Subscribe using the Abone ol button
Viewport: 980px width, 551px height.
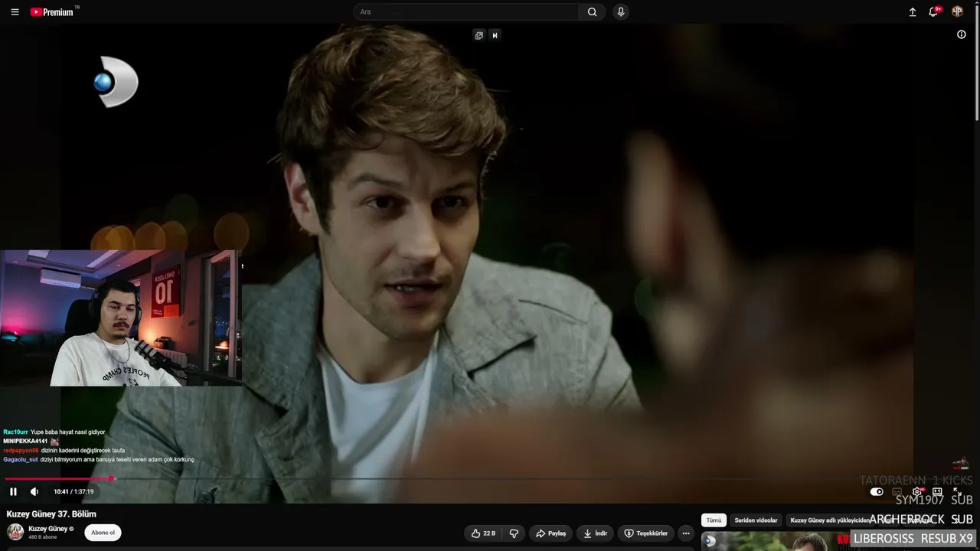[x=103, y=533]
